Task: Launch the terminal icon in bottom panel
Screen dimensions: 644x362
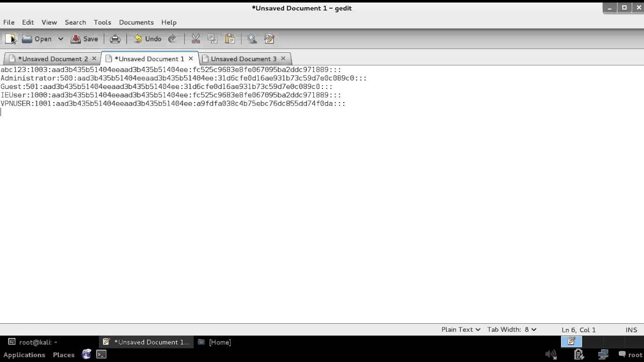Action: coord(101,354)
